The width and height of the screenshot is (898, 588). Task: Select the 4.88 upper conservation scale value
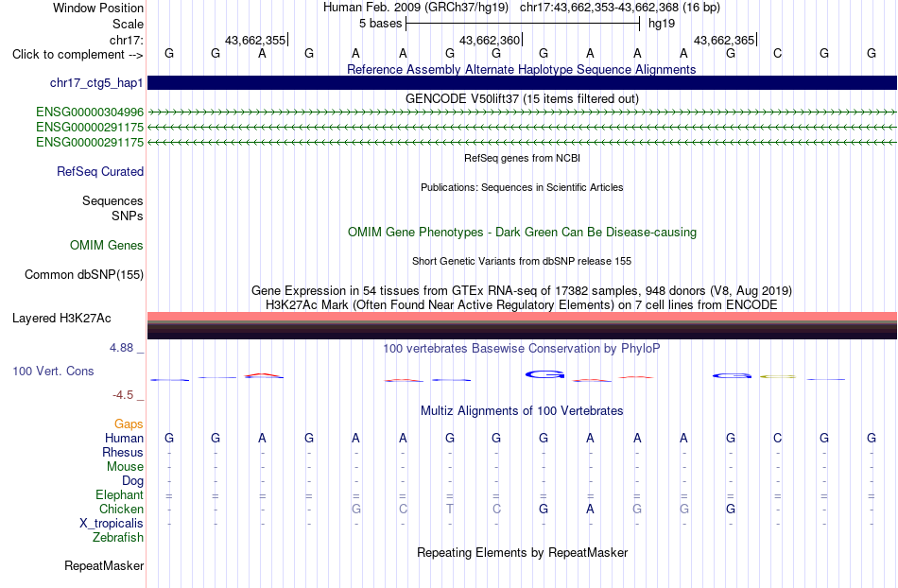(x=121, y=348)
